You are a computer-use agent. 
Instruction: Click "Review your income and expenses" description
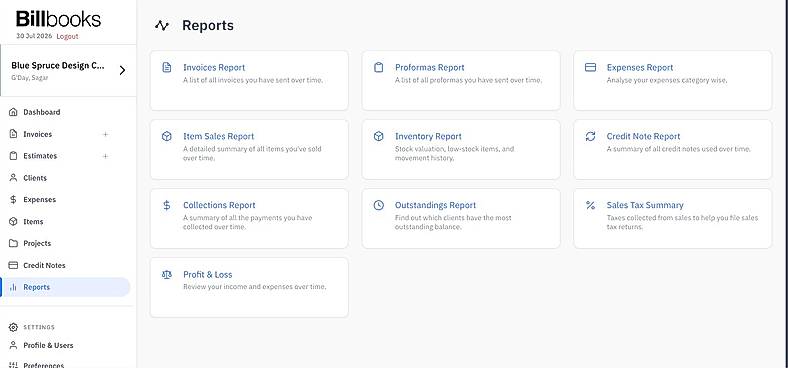point(254,287)
